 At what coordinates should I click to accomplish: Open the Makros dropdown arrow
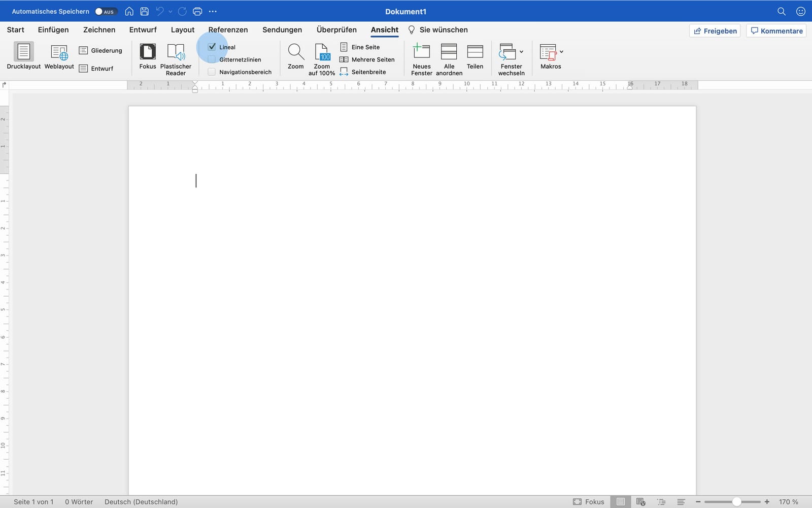(561, 51)
